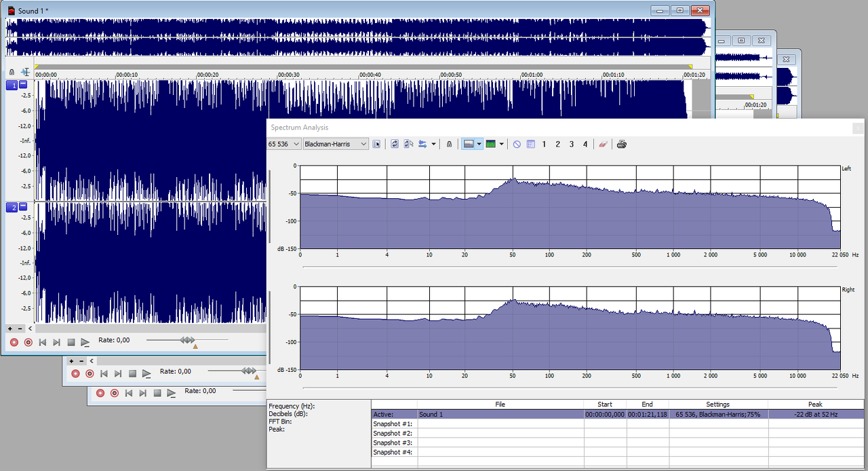The height and width of the screenshot is (471, 868).
Task: Click Go to Start in Sound 1 transport
Action: [x=43, y=343]
